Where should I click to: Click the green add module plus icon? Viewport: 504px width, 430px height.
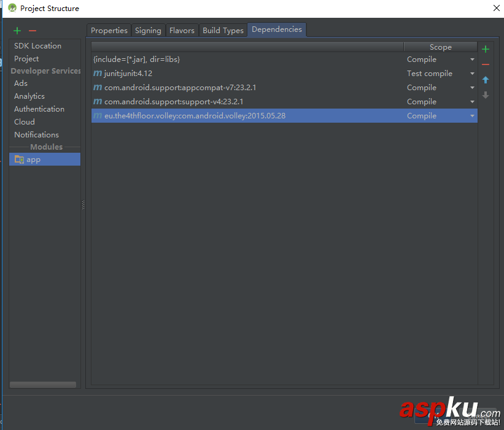tap(17, 31)
